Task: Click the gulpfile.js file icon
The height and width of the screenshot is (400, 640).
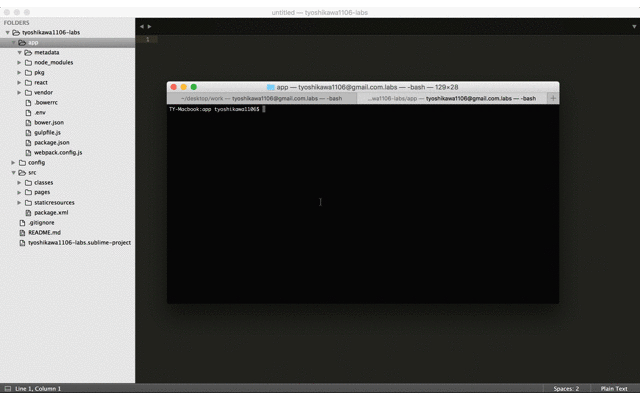Action: tap(28, 132)
